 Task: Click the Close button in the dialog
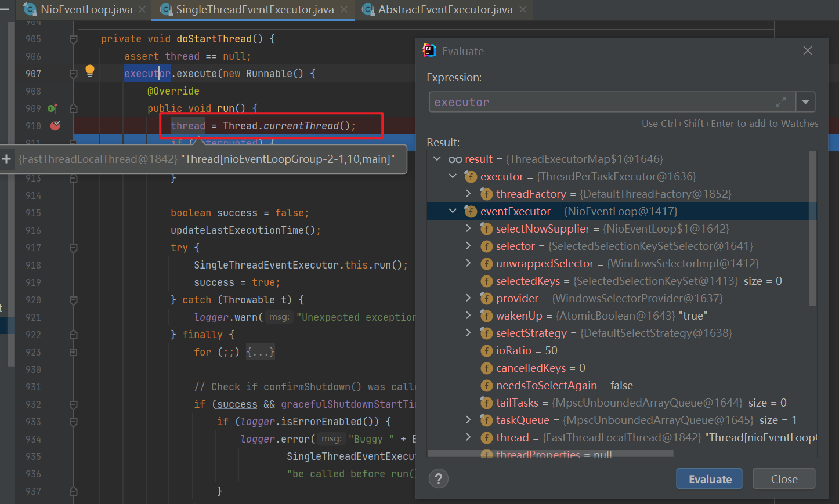tap(783, 479)
